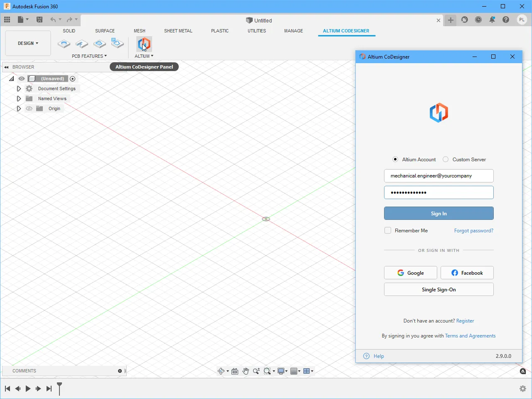
Task: Click the Undo arrow
Action: (53, 20)
